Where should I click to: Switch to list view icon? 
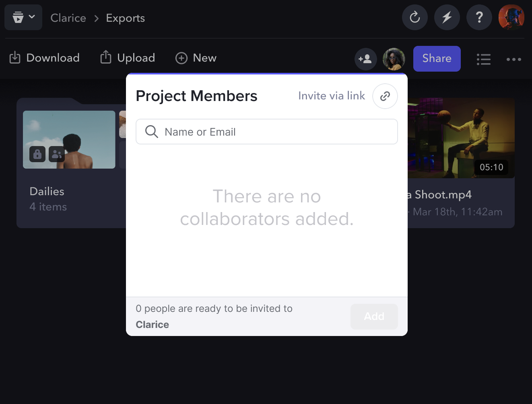(483, 59)
